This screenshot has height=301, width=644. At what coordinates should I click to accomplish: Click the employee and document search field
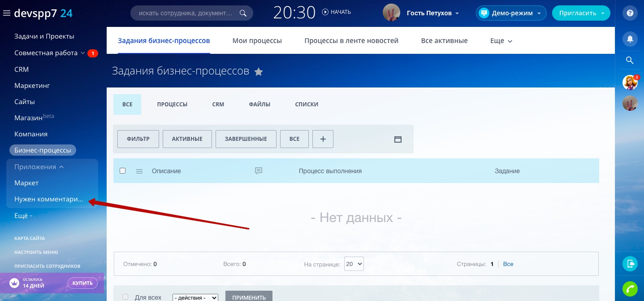pyautogui.click(x=186, y=13)
